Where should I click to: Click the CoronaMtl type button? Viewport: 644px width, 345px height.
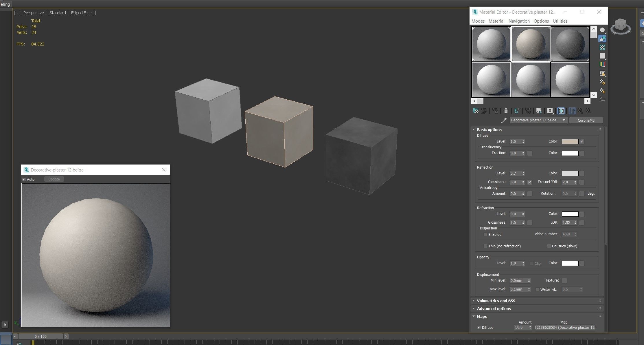586,120
